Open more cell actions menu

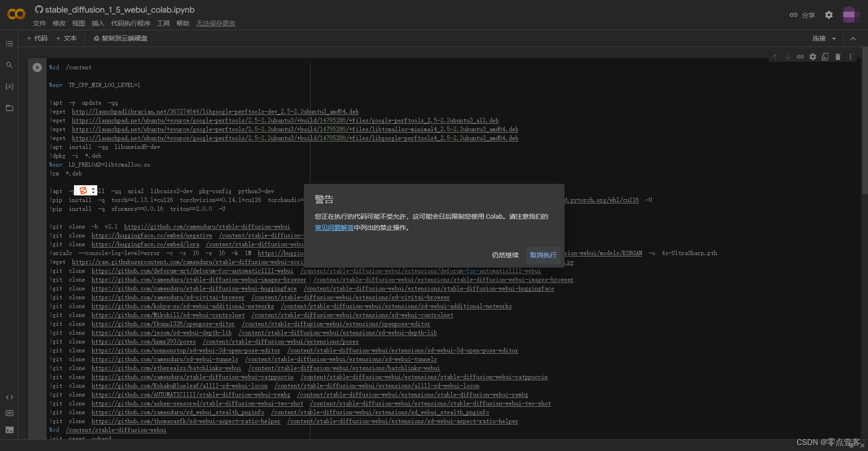[850, 57]
